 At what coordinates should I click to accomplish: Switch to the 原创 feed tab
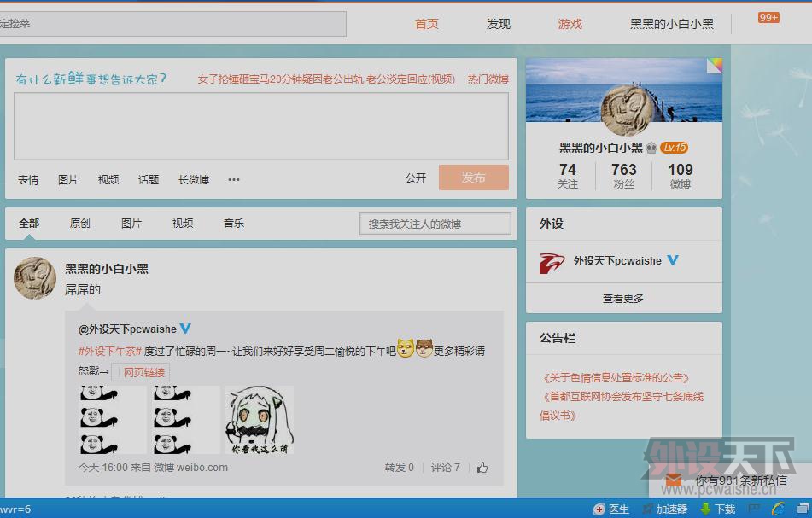(x=79, y=223)
